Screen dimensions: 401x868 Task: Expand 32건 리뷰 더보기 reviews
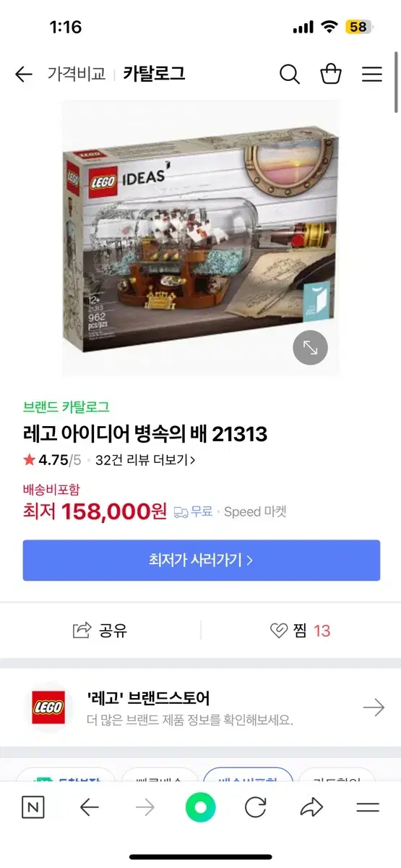pyautogui.click(x=145, y=459)
